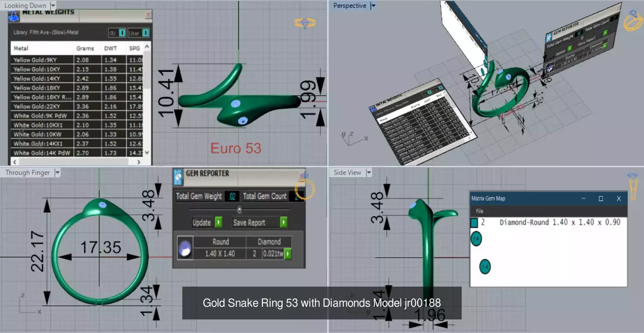Viewport: 644px width, 333px height.
Task: Select the Yellow Gold:18KY row
Action: [77, 88]
